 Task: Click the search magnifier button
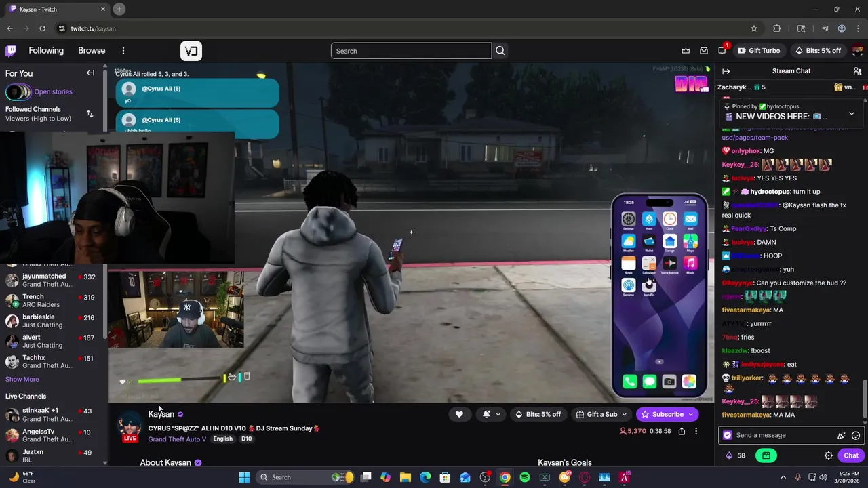500,51
